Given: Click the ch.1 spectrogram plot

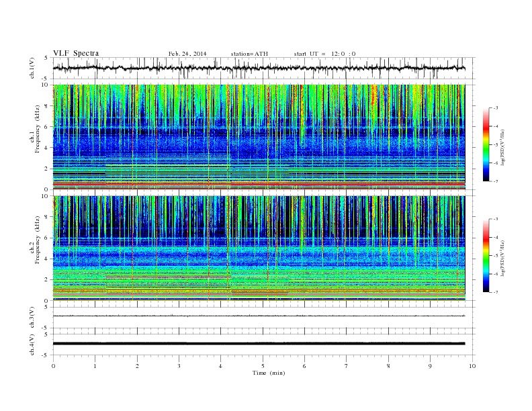Looking at the screenshot, I should (x=259, y=137).
